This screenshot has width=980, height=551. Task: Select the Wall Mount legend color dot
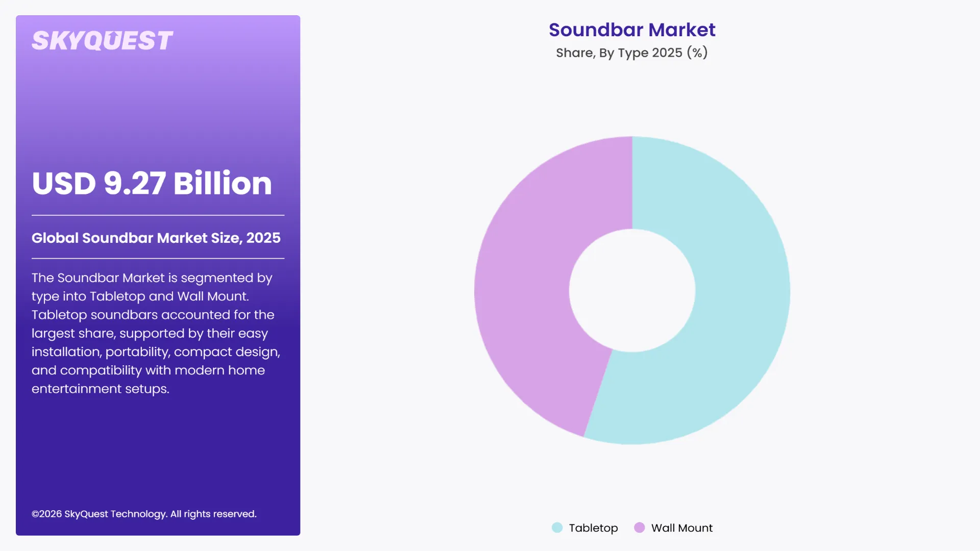[639, 528]
